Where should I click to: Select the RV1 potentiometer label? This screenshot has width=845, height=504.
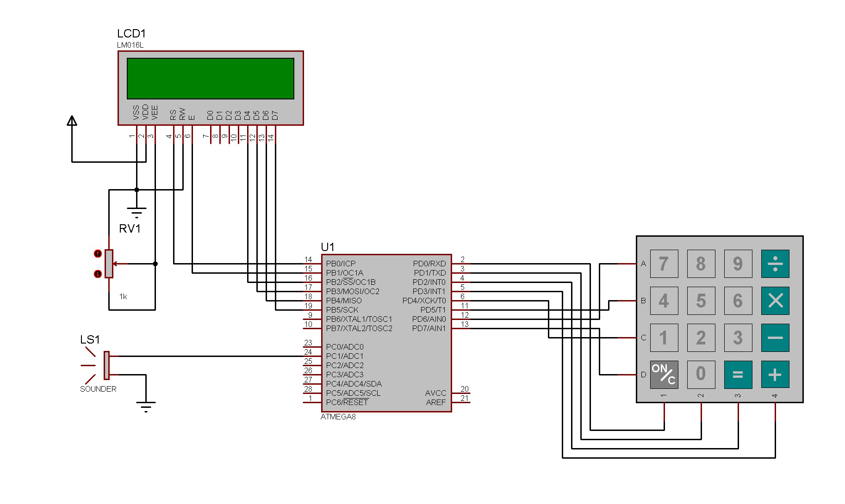(x=130, y=229)
